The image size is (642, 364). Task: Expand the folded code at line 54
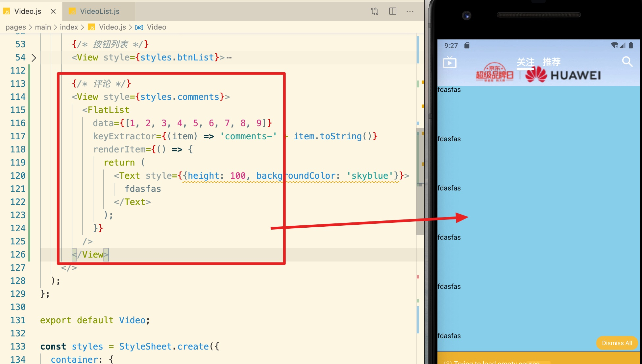(34, 57)
